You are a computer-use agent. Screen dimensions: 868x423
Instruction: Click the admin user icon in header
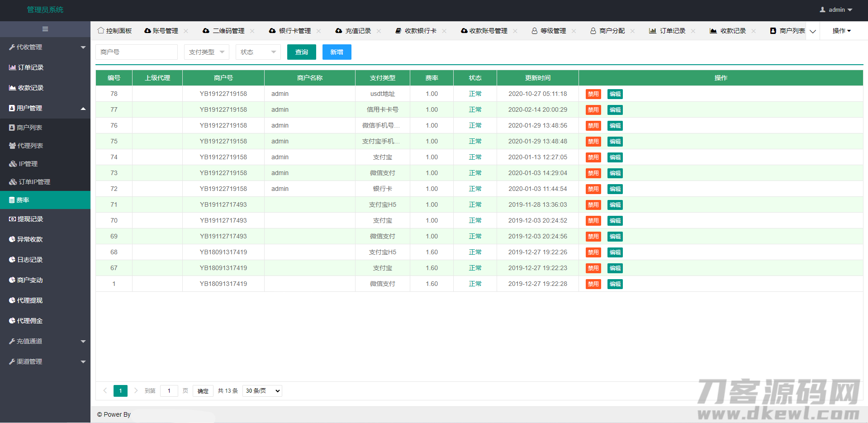tap(822, 10)
